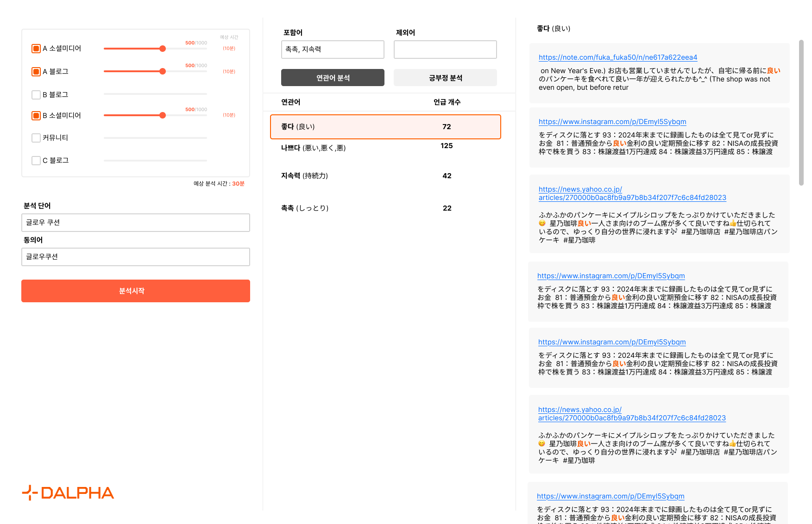This screenshot has width=812, height=524.
Task: Uncheck the A 소셜미디어 checkbox
Action: coord(36,49)
